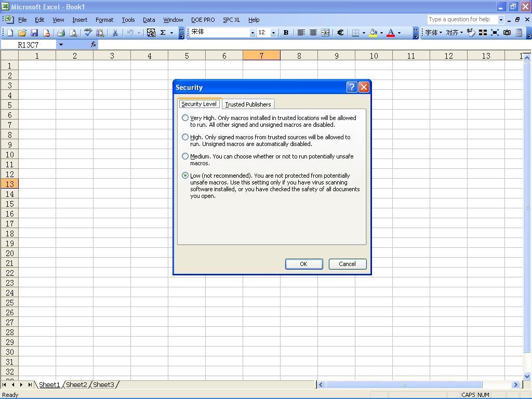Select the Security Level tab
The height and width of the screenshot is (399, 532).
tap(199, 104)
